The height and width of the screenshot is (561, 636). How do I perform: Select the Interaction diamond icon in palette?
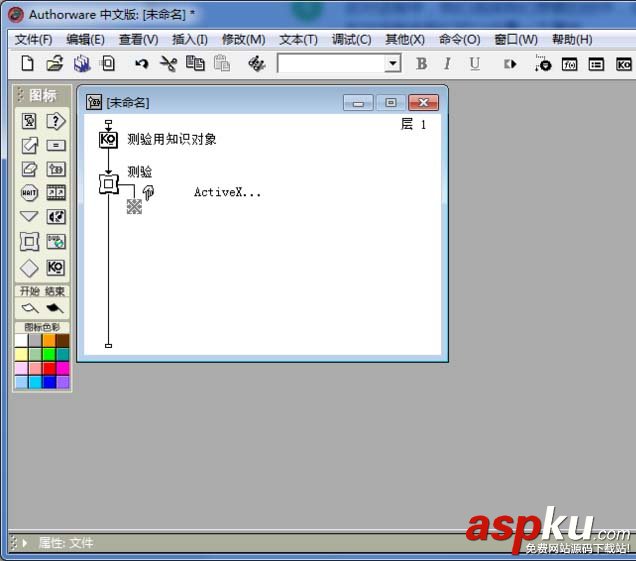coord(29,268)
